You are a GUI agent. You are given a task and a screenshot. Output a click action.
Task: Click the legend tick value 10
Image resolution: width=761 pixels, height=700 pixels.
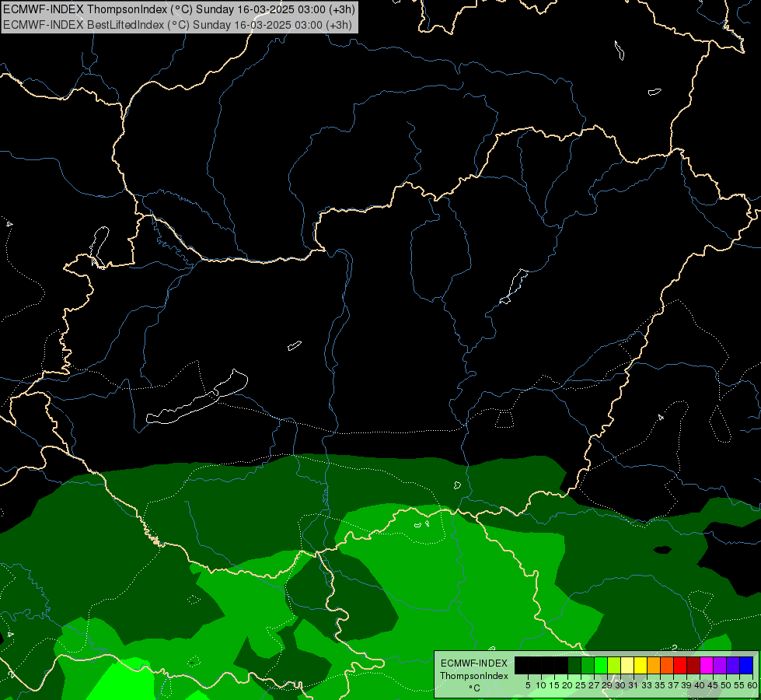541,685
